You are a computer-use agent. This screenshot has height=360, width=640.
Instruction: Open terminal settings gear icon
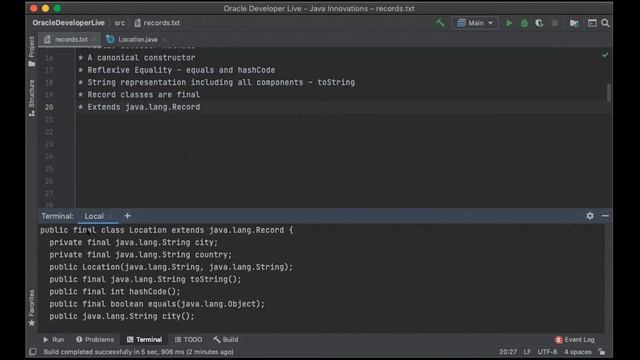point(590,216)
